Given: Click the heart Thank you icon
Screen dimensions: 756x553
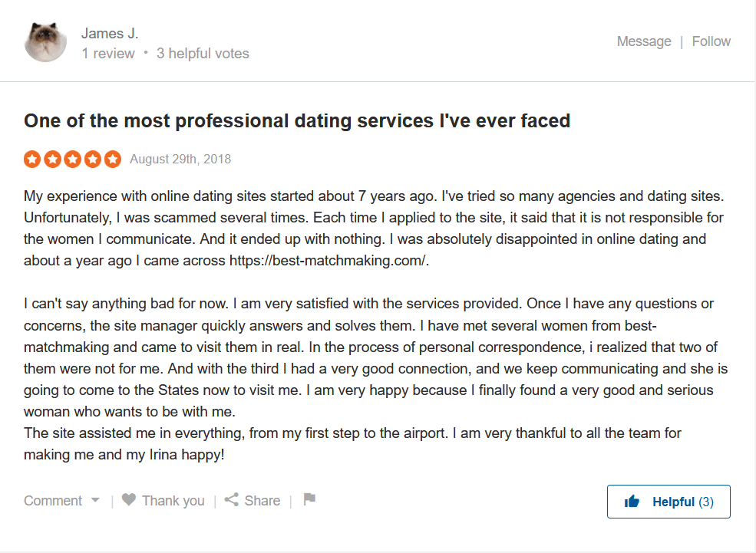Looking at the screenshot, I should 129,500.
